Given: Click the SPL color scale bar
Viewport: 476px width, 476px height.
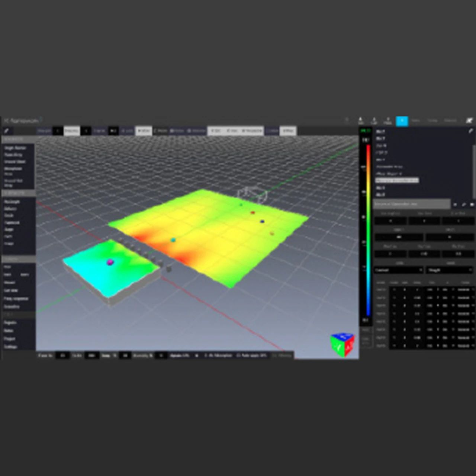Looking at the screenshot, I should click(368, 231).
